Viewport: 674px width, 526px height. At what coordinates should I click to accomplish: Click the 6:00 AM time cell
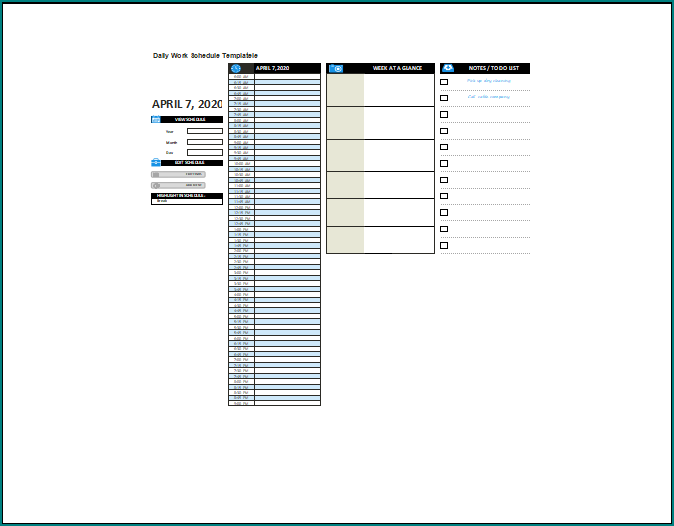click(241, 76)
